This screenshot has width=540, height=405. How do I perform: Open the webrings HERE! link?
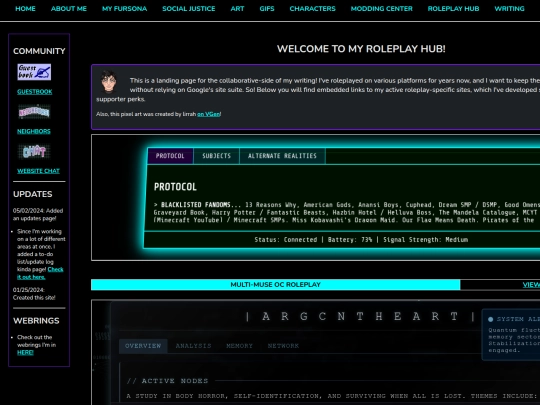25,352
